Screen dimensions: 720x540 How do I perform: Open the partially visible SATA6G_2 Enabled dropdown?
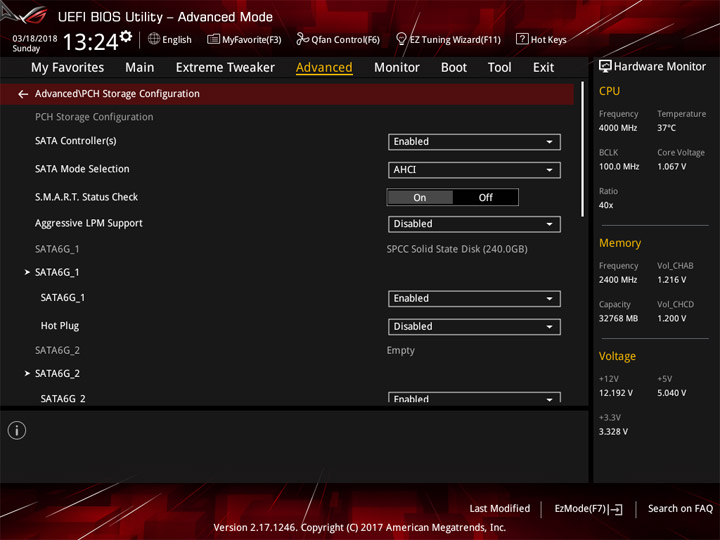pyautogui.click(x=474, y=398)
